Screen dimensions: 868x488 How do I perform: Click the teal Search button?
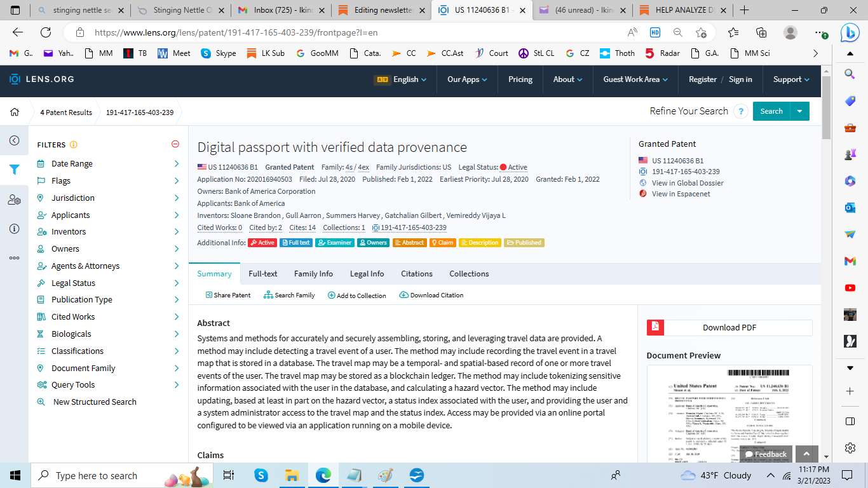click(771, 111)
